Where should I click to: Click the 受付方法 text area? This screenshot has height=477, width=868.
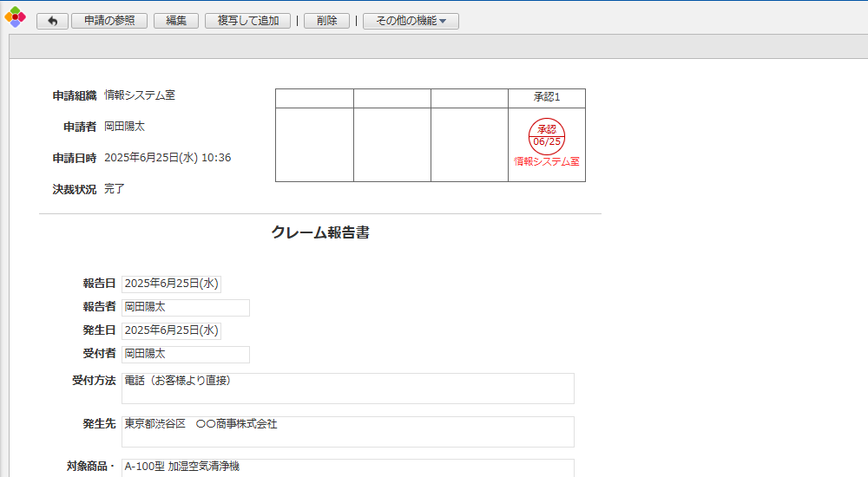click(x=347, y=388)
